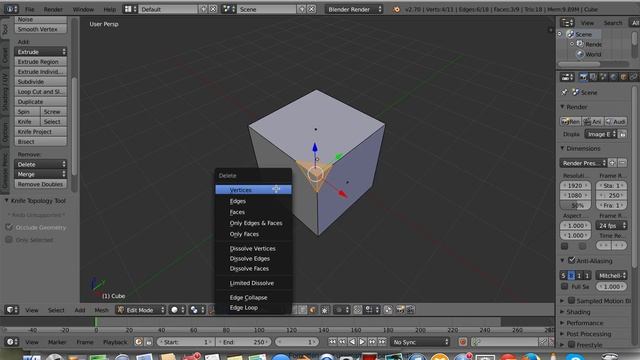Viewport: 640px width, 360px height.
Task: Click the pin icon beside Scene breadcrumb
Action: (564, 92)
